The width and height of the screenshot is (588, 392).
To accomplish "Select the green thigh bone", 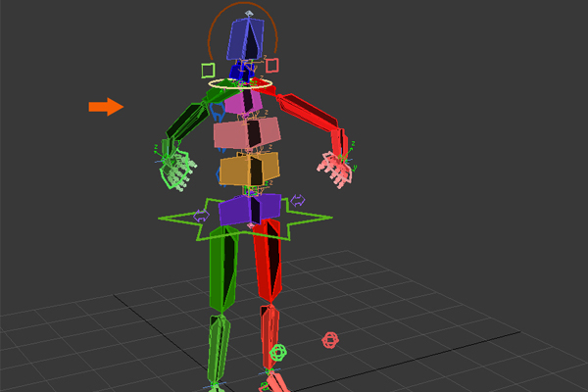I will [x=222, y=269].
